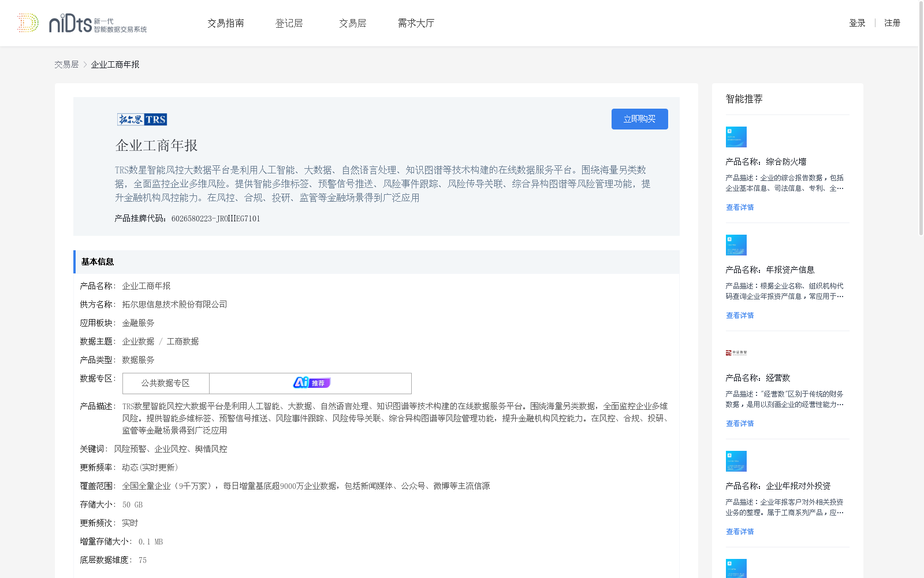The width and height of the screenshot is (924, 578).
Task: View details for 年报资产信息
Action: click(740, 316)
